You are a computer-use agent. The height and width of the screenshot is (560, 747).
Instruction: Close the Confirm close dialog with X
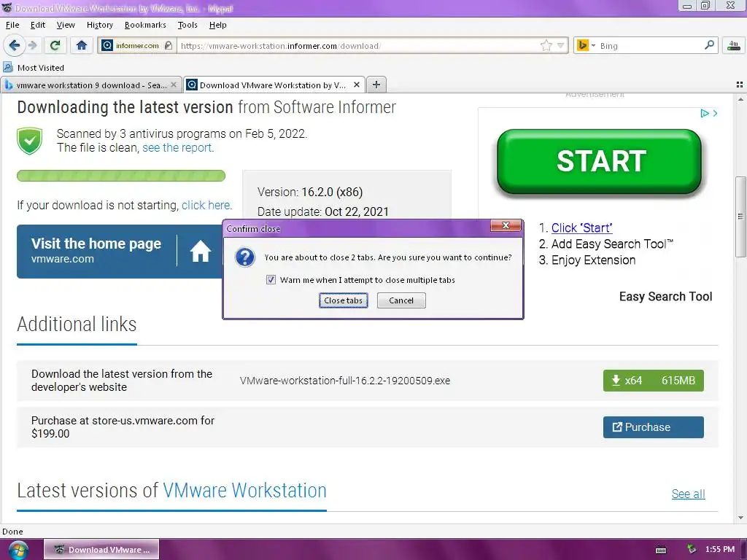click(506, 225)
